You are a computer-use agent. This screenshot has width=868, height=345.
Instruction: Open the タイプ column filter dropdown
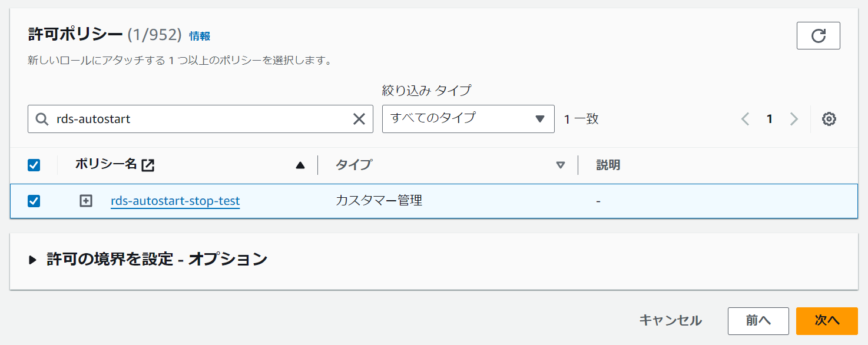pos(561,165)
